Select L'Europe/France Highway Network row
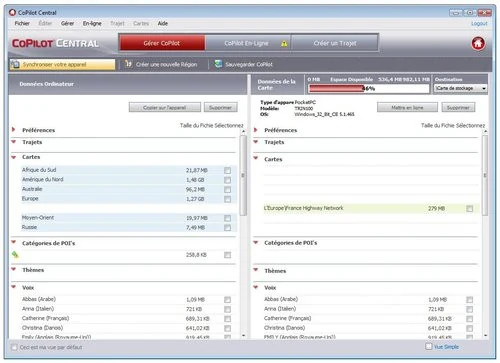This screenshot has width=500, height=363. tap(371, 208)
